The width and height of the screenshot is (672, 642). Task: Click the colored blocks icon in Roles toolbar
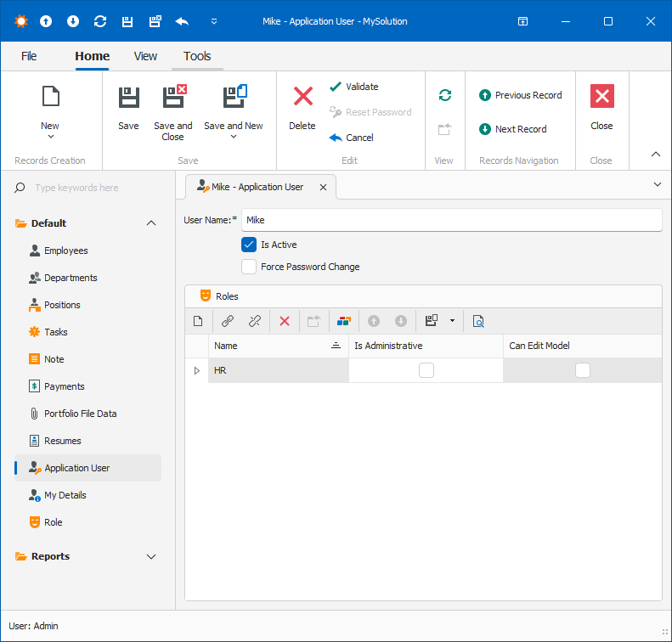(344, 321)
